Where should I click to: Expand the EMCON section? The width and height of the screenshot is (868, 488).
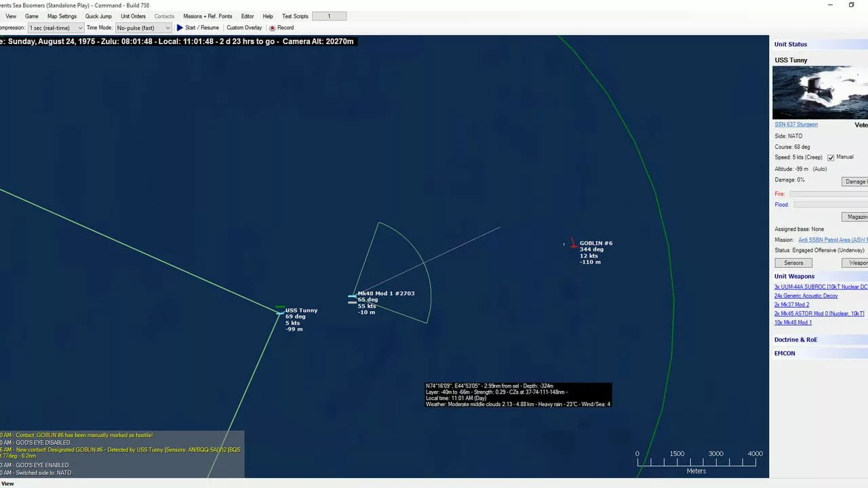(x=785, y=353)
